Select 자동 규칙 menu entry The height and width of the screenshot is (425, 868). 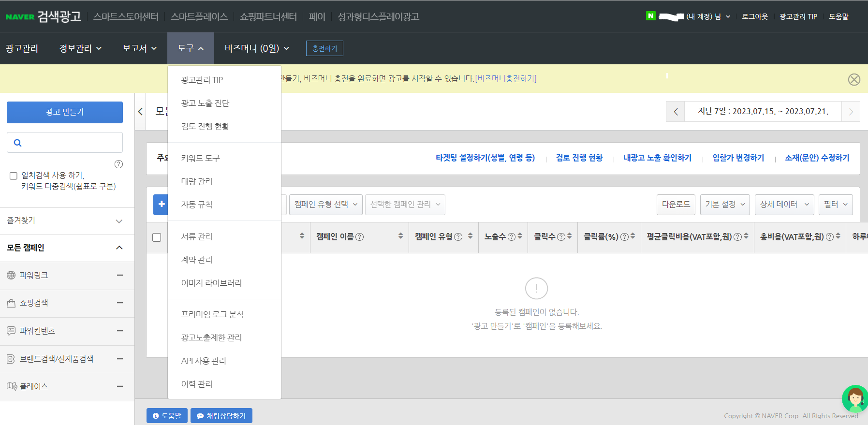(197, 205)
